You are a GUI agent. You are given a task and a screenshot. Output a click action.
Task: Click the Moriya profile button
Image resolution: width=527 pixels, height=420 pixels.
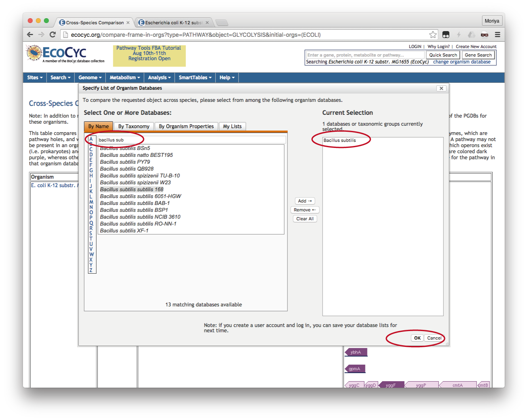(x=492, y=21)
